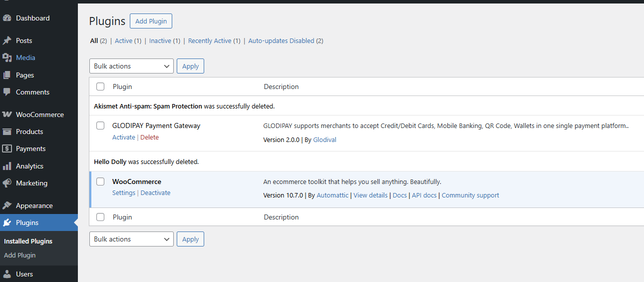This screenshot has height=282, width=644.
Task: Click the Description column label in footer
Action: pyautogui.click(x=281, y=217)
